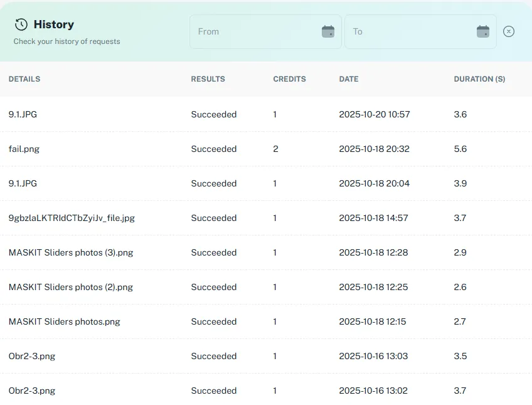The height and width of the screenshot is (405, 532).
Task: Click the duration value 2.6
Action: [460, 287]
